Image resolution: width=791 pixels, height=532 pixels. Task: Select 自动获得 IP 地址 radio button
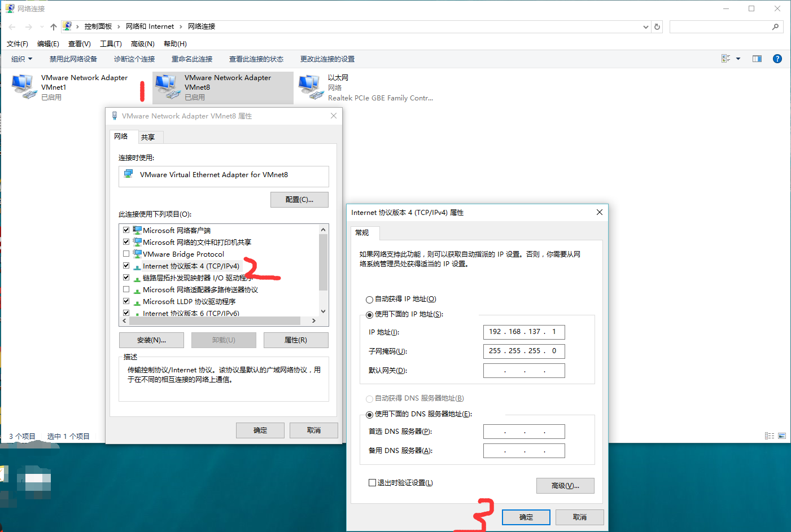click(x=369, y=300)
